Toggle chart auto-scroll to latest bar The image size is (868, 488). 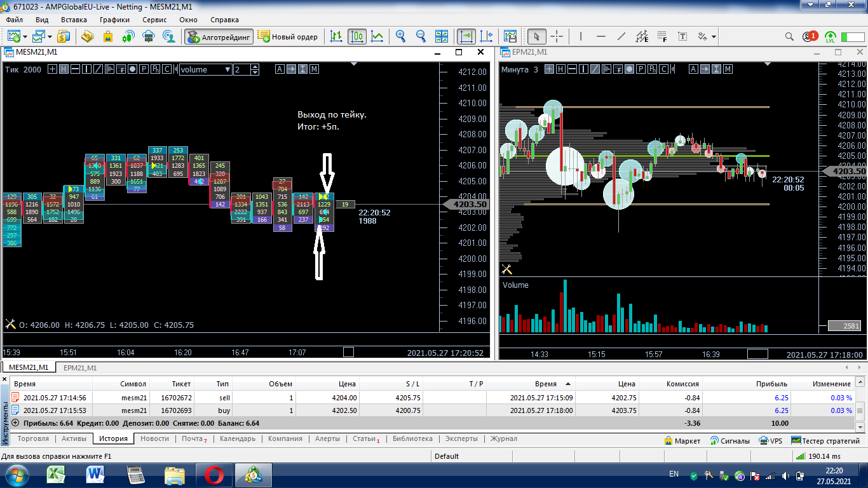(466, 37)
